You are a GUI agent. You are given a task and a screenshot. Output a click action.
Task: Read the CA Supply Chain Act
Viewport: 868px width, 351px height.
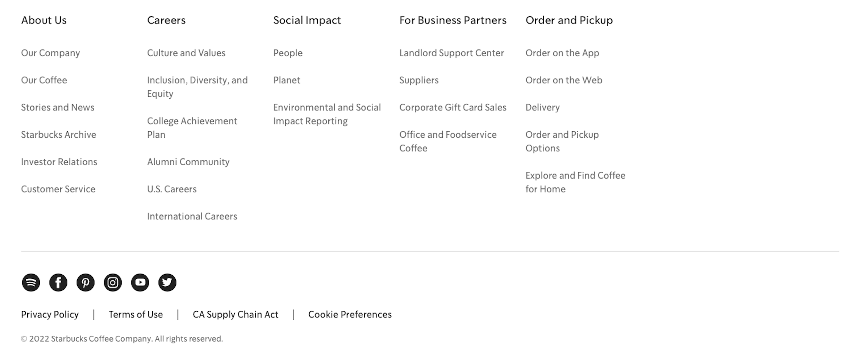pyautogui.click(x=235, y=314)
